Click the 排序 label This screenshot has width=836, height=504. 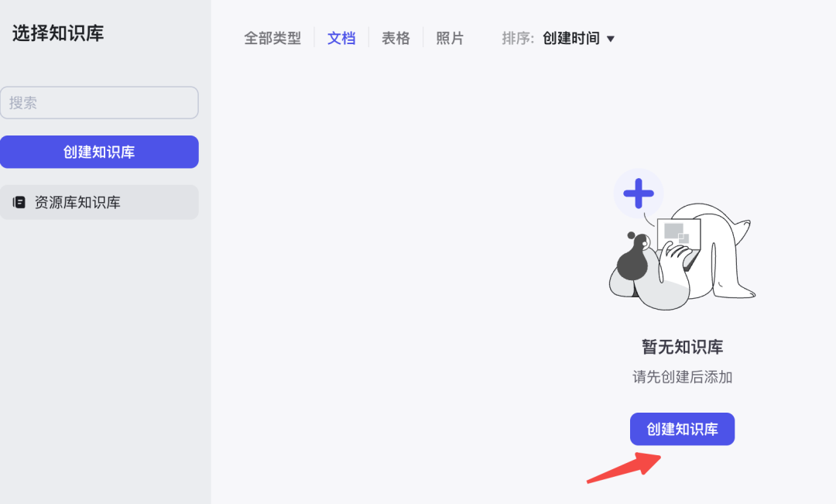[517, 39]
